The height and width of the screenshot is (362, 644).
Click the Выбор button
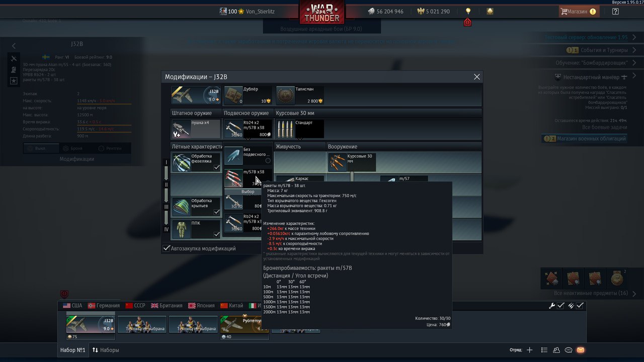click(248, 192)
